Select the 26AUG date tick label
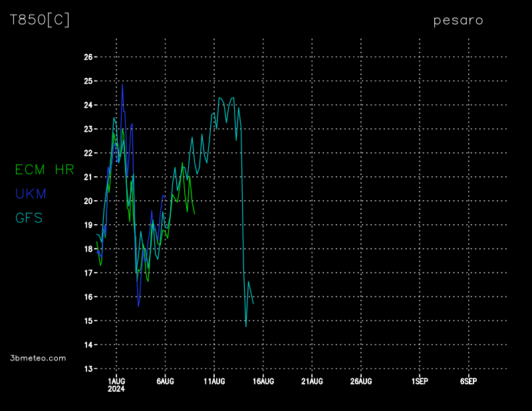The width and height of the screenshot is (532, 411). (360, 381)
